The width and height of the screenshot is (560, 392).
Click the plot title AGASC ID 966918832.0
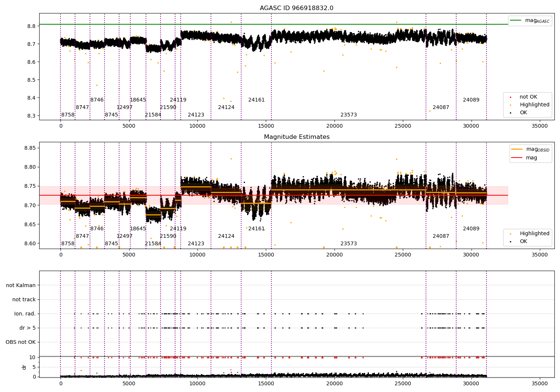(296, 8)
